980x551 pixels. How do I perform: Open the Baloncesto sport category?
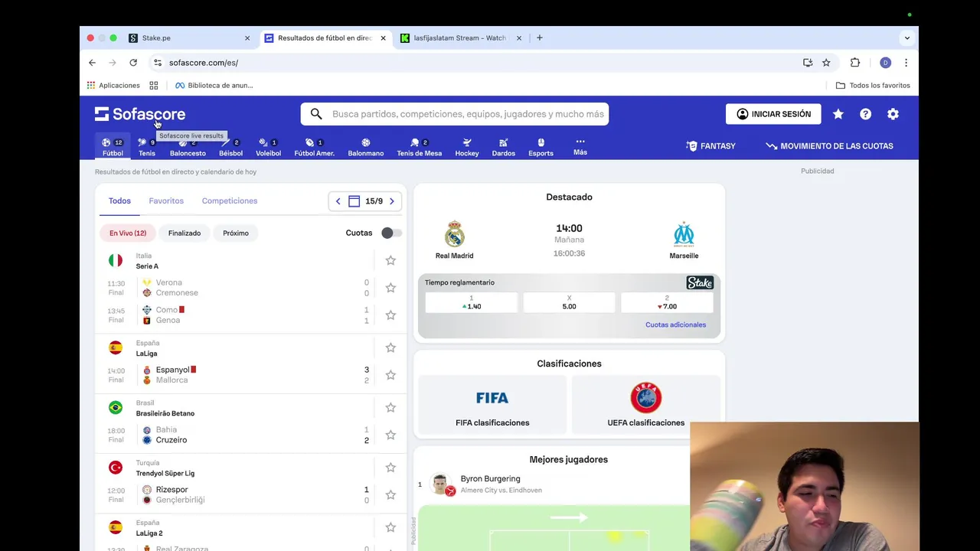[x=188, y=147]
